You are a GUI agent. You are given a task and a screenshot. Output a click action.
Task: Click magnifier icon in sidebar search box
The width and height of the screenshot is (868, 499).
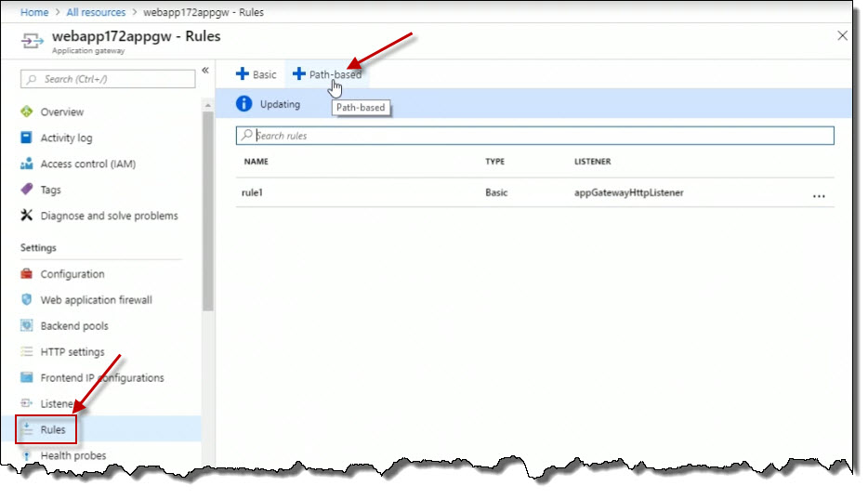tap(32, 79)
